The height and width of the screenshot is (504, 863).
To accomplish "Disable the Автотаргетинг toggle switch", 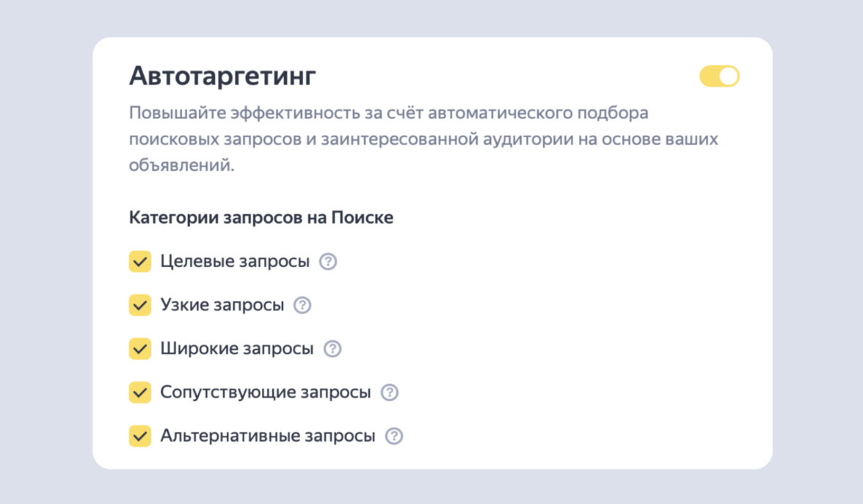I will coord(719,76).
